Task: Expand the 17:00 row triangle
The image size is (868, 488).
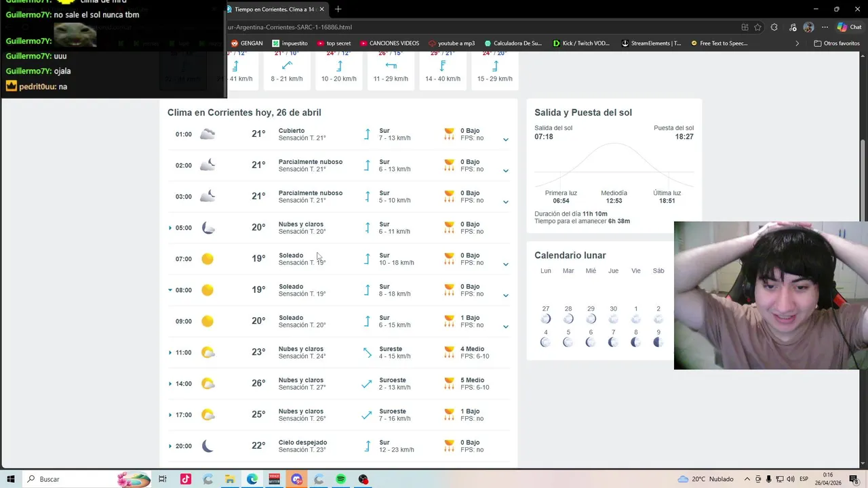Action: [x=170, y=415]
